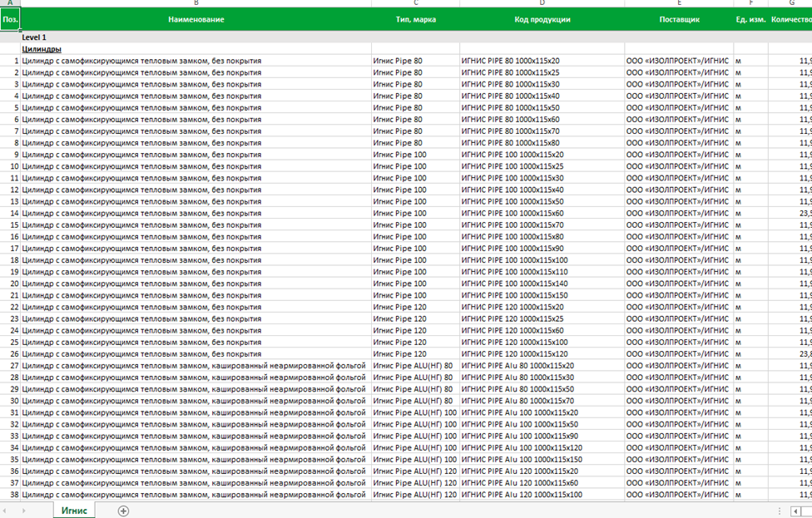Select cell ИГНИС PIPE Alu 100 1000x115x120

click(x=542, y=447)
